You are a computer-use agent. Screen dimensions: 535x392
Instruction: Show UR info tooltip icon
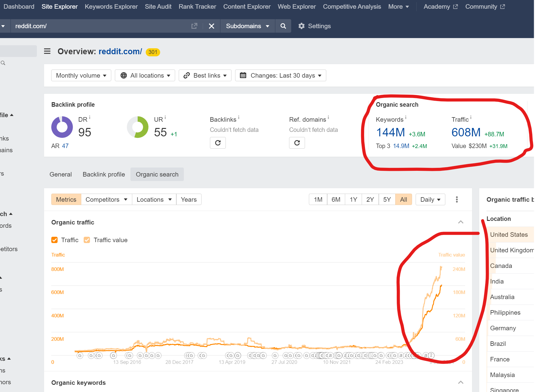point(165,117)
